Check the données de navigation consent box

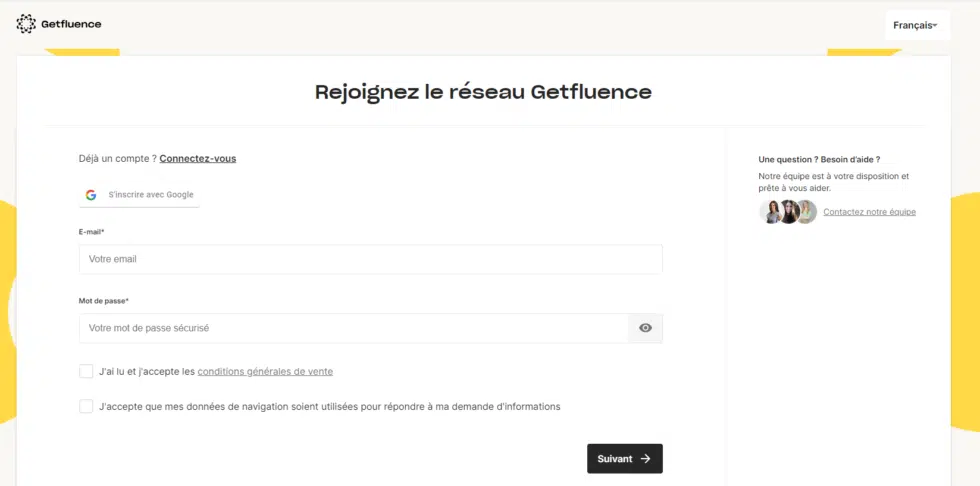tap(86, 407)
